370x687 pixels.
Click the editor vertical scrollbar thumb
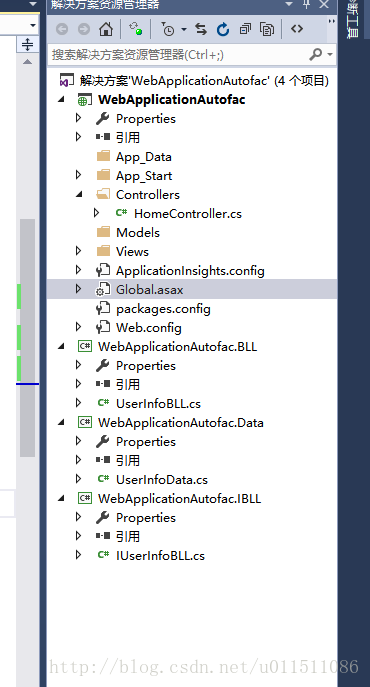point(27,337)
